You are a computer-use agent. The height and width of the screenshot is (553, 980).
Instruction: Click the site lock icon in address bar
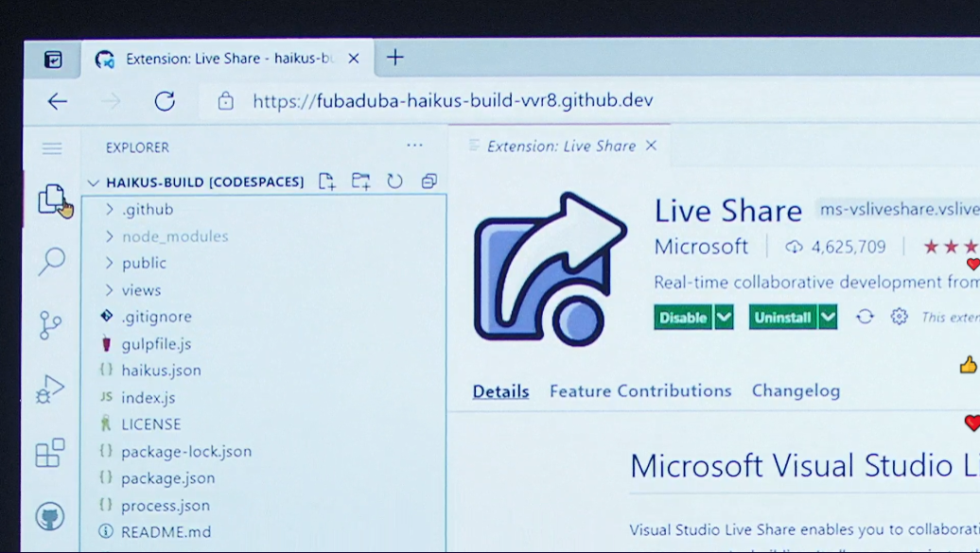point(226,101)
